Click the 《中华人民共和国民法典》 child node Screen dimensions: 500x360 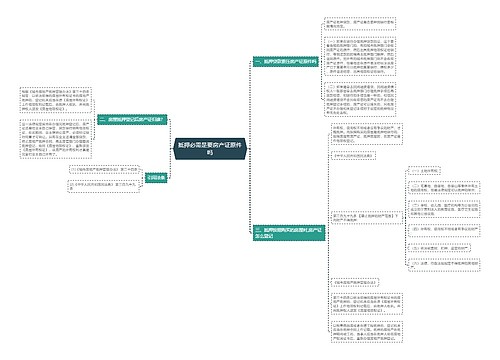pos(353,155)
